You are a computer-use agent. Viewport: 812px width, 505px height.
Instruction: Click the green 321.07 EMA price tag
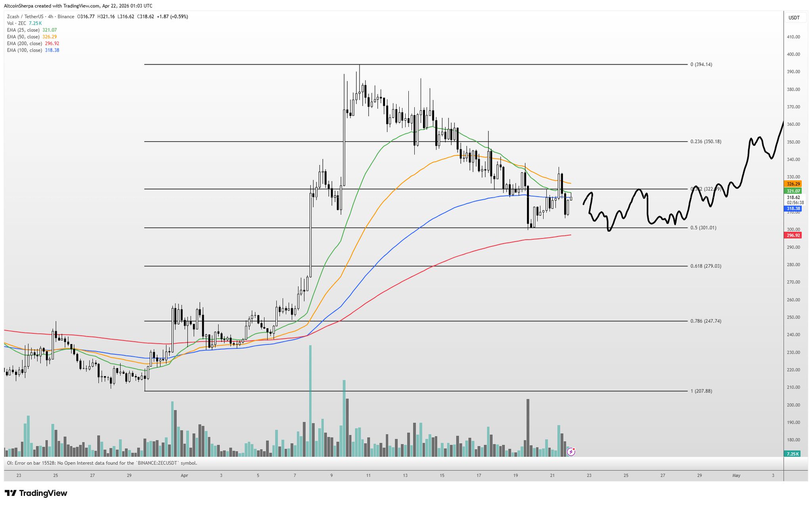click(x=793, y=191)
